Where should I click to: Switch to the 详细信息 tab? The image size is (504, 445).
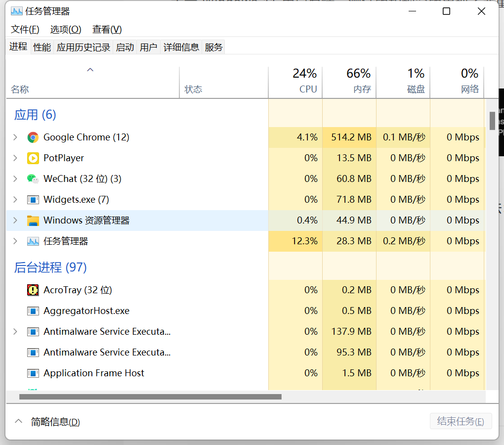[x=181, y=47]
